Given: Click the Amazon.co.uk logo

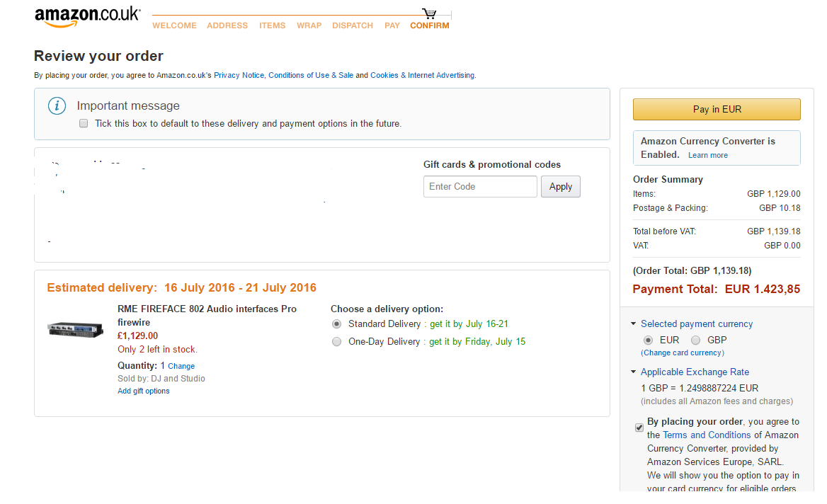Looking at the screenshot, I should coord(87,17).
